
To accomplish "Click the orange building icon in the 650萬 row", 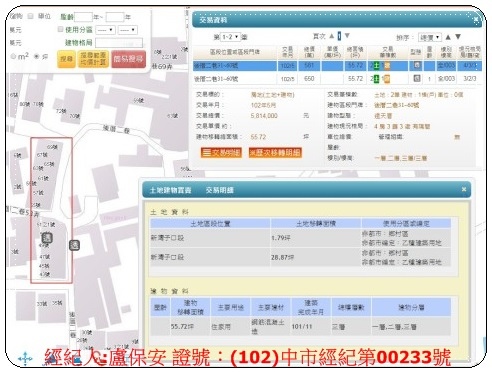I will tap(387, 79).
